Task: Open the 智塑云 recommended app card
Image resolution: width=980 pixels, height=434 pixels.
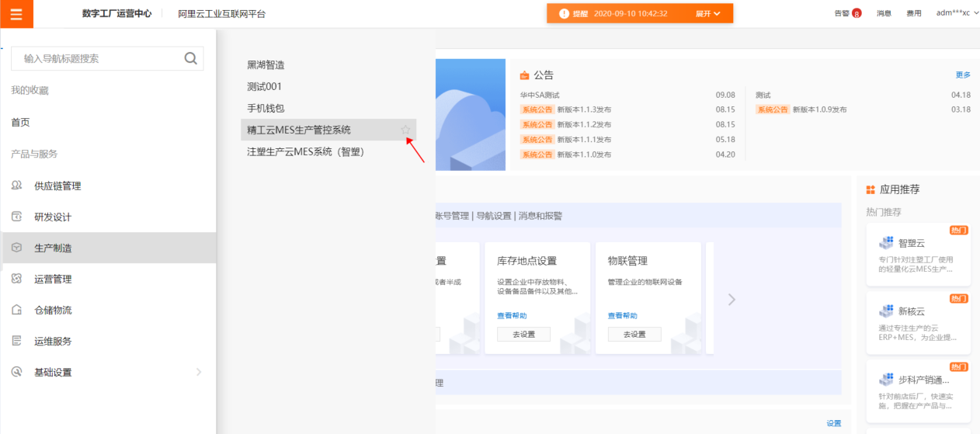Action: [918, 255]
